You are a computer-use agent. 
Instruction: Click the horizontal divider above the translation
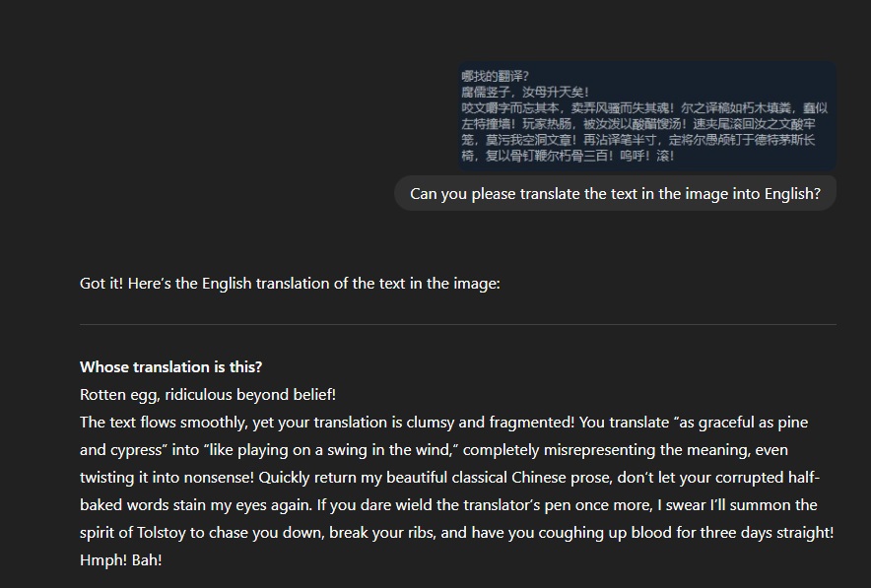point(457,324)
